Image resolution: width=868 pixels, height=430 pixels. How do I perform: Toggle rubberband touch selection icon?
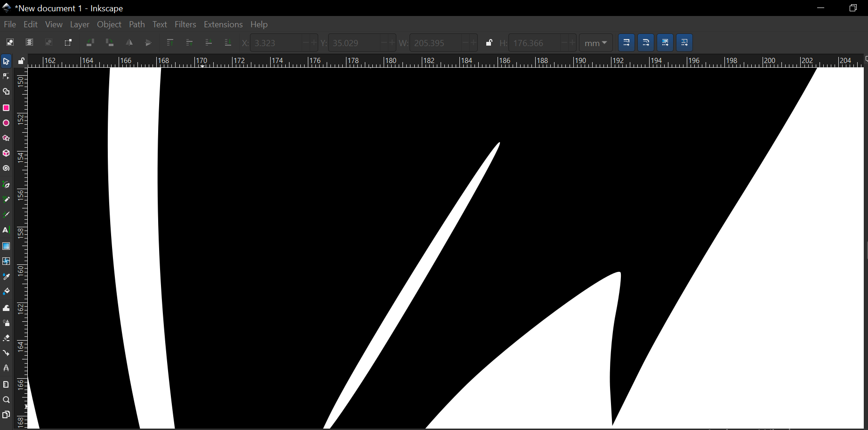click(x=68, y=43)
